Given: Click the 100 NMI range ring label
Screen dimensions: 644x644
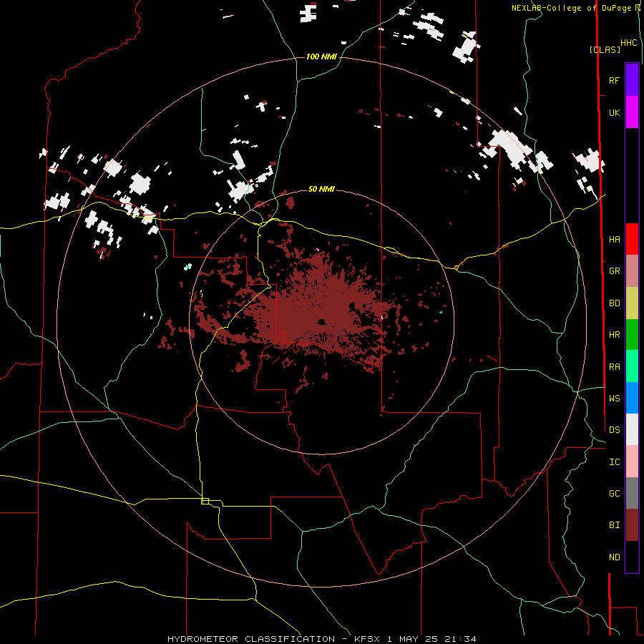Looking at the screenshot, I should click(x=321, y=57).
